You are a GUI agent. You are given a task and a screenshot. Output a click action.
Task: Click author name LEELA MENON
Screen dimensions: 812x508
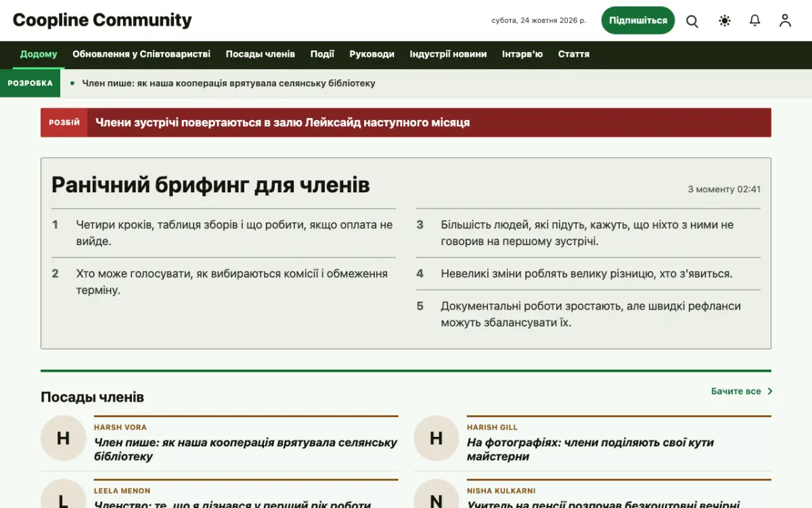tap(122, 491)
